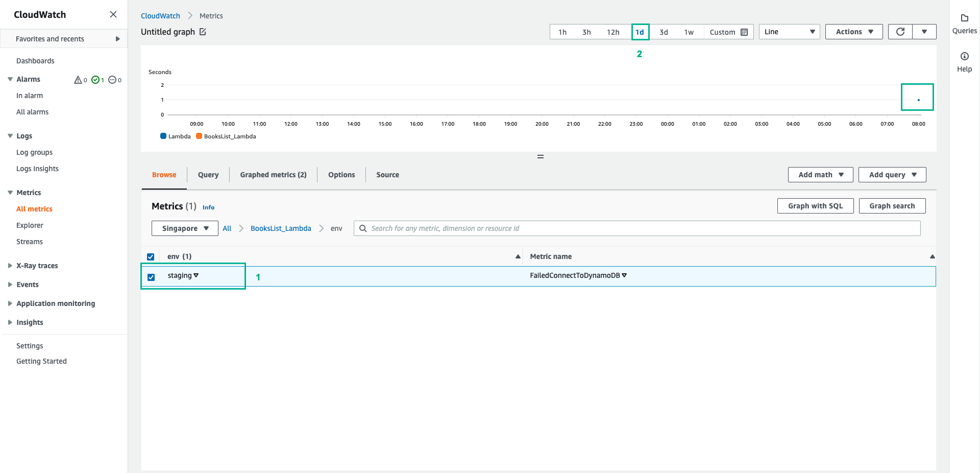Collapse the Logs section
Image resolution: width=980 pixels, height=473 pixels.
[x=10, y=136]
